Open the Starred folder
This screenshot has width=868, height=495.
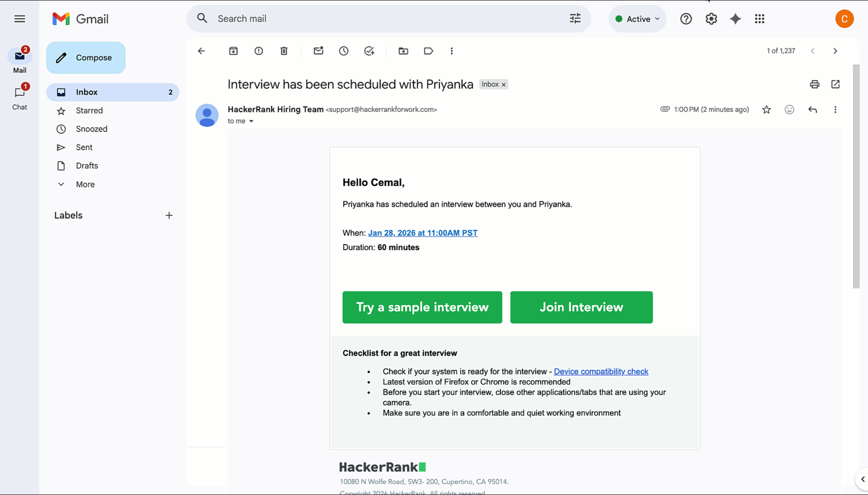(x=89, y=110)
